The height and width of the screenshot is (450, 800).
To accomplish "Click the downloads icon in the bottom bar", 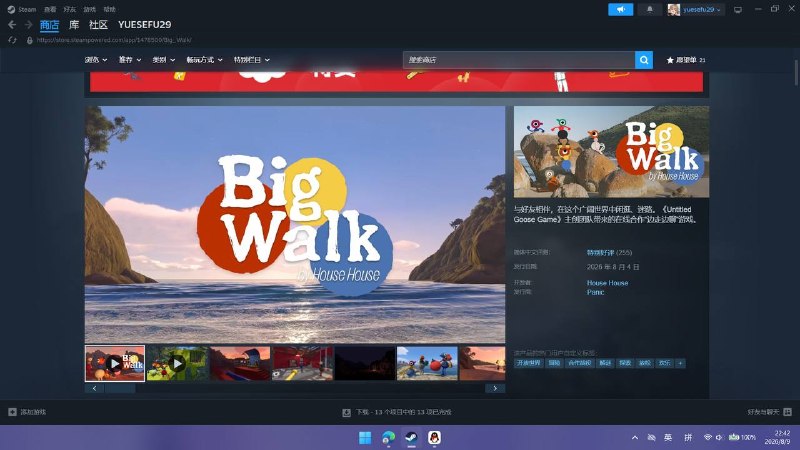I will pyautogui.click(x=346, y=412).
